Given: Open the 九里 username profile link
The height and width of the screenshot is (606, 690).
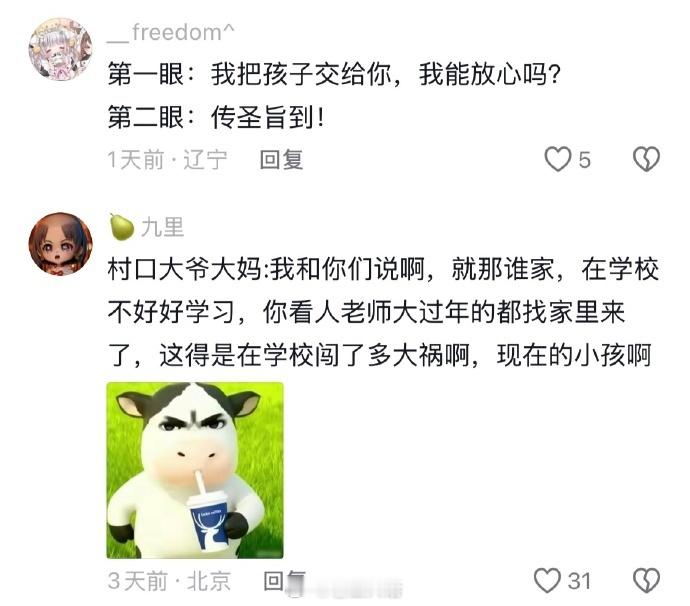Looking at the screenshot, I should 162,227.
